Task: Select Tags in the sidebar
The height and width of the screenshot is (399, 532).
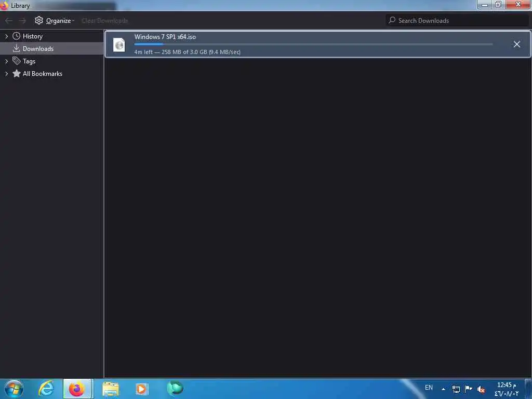Action: click(29, 61)
